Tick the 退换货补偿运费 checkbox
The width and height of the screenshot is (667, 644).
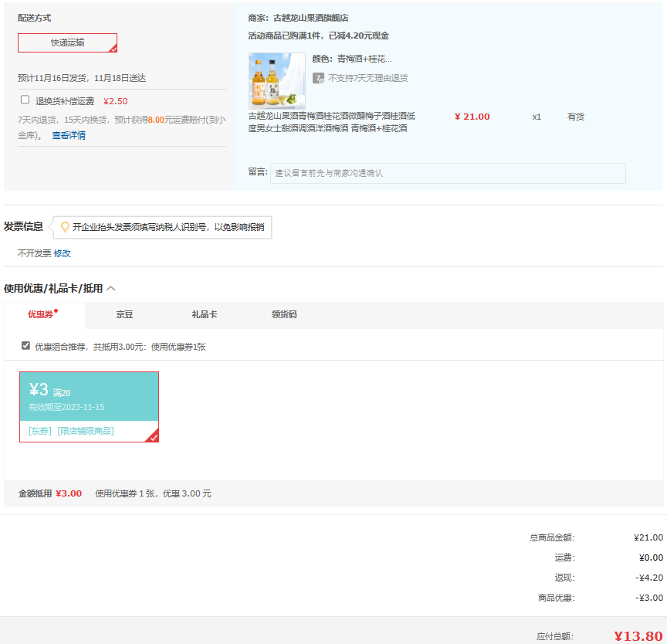pyautogui.click(x=25, y=100)
